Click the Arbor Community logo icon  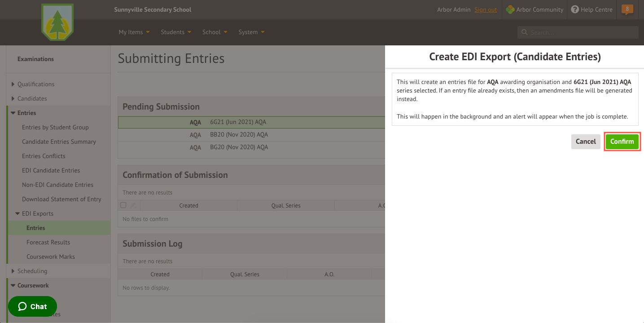pyautogui.click(x=510, y=9)
